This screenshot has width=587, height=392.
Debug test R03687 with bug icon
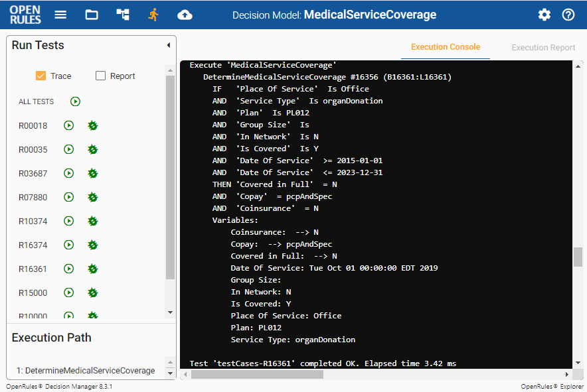93,173
